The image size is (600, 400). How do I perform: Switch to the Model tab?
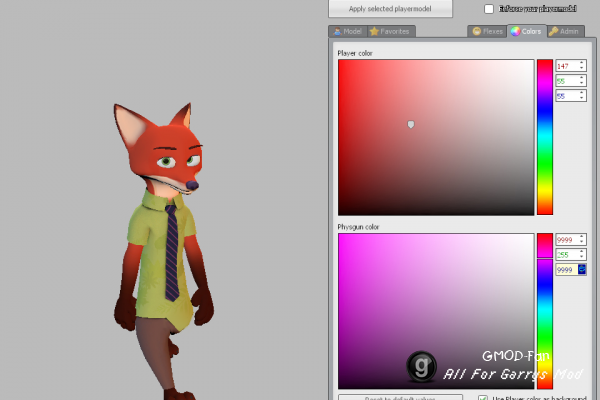348,31
